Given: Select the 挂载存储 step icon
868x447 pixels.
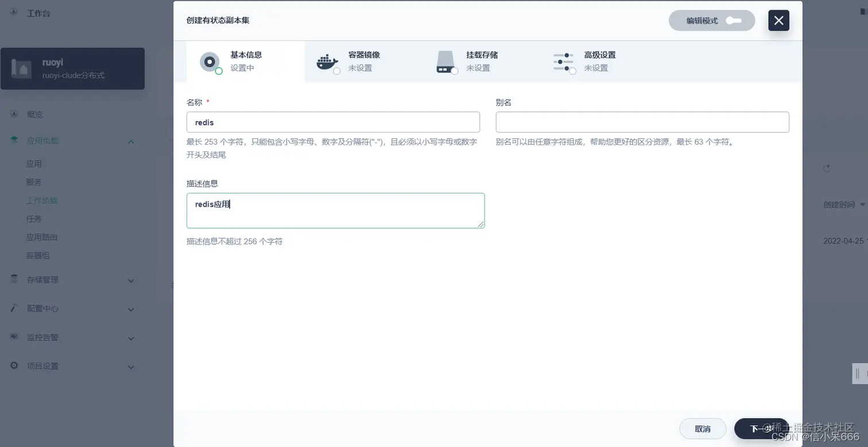Looking at the screenshot, I should [x=446, y=61].
